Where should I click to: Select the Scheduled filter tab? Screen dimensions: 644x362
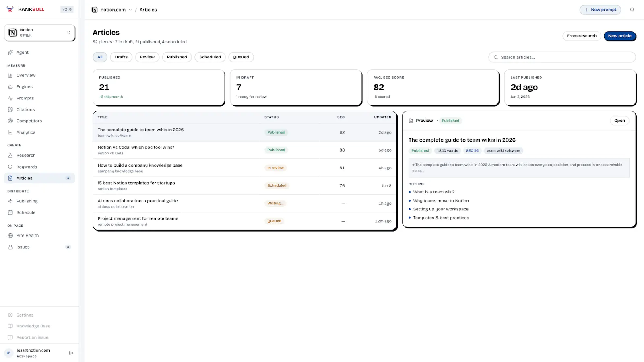[x=210, y=57]
